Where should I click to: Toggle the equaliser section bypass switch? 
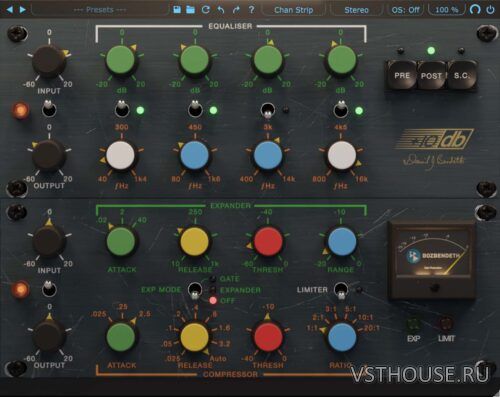click(49, 109)
